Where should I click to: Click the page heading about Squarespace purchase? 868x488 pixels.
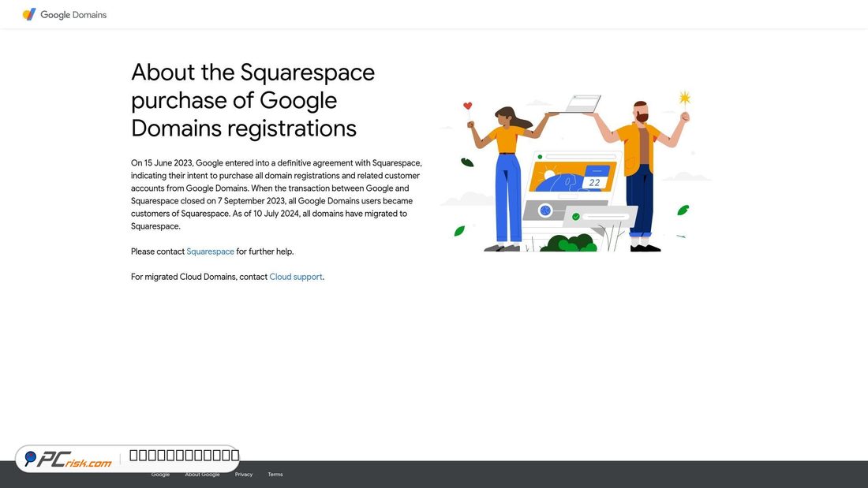pyautogui.click(x=253, y=100)
